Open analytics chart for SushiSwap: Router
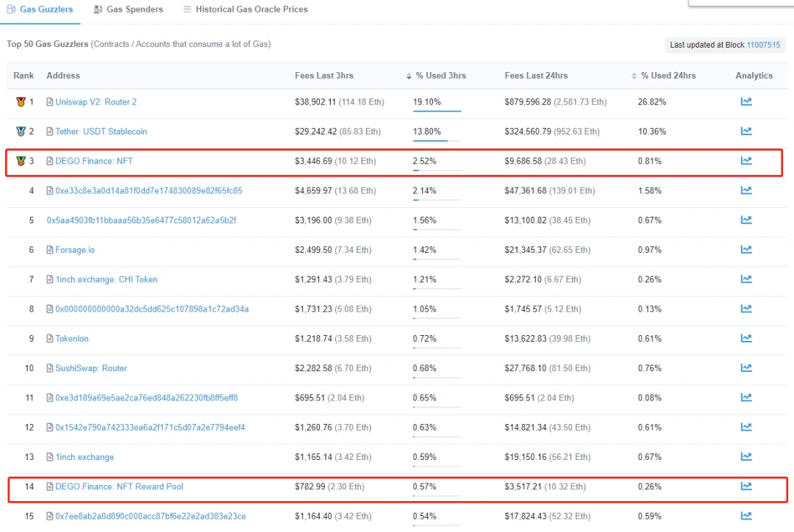794x532 pixels. 746,368
